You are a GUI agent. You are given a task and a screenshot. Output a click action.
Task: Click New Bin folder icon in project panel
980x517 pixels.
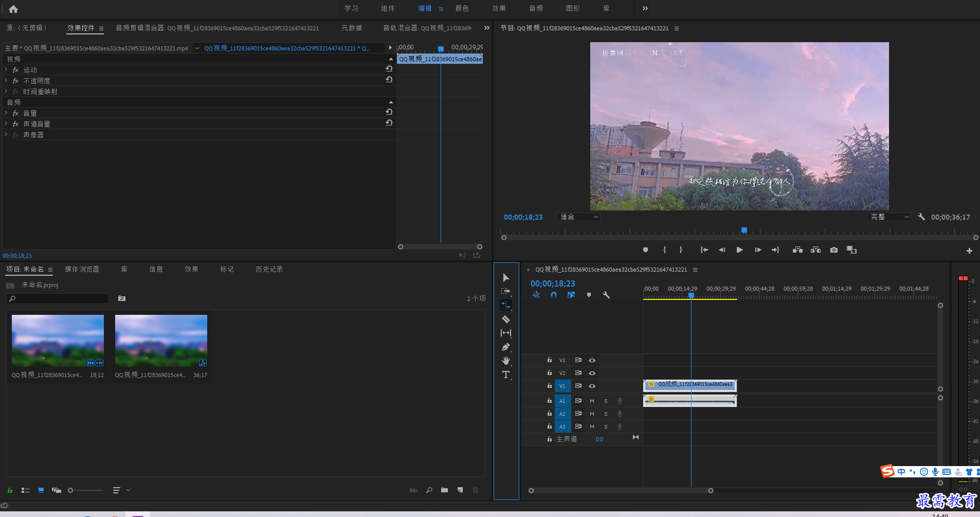pyautogui.click(x=444, y=490)
